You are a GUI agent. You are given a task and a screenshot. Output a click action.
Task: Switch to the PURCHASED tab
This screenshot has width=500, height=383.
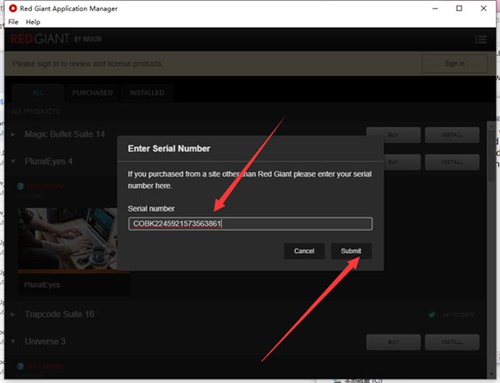[92, 93]
